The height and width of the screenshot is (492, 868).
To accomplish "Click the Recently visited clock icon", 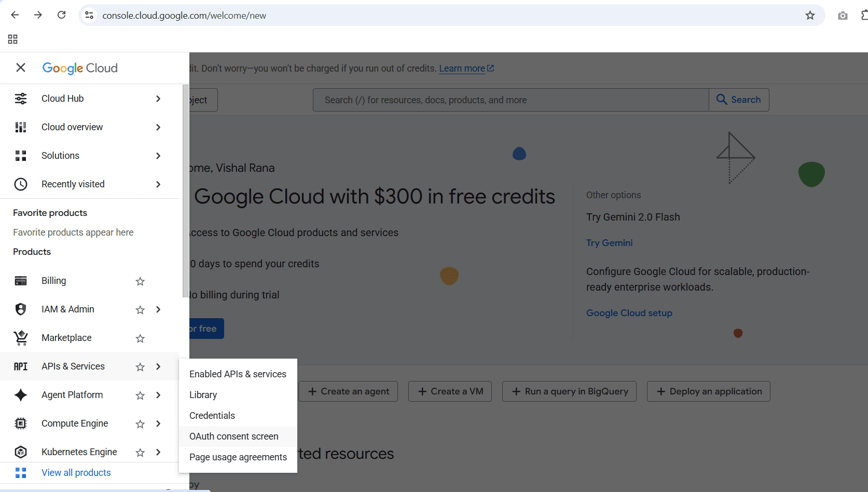I will coord(21,184).
